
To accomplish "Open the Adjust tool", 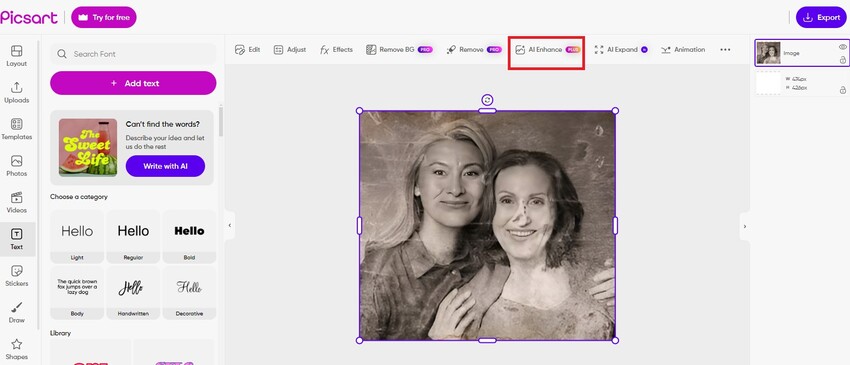I will point(290,49).
